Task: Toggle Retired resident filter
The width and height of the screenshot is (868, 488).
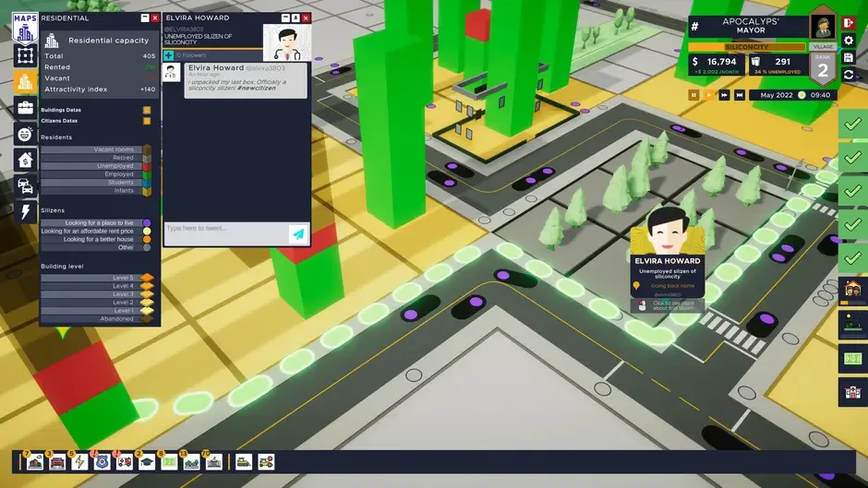Action: pos(96,158)
